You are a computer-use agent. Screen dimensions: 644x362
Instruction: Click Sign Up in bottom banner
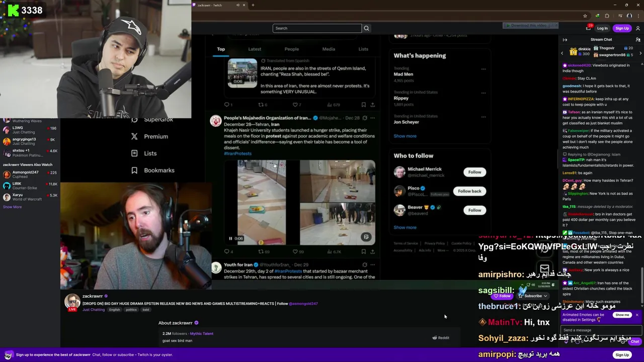[x=622, y=355]
